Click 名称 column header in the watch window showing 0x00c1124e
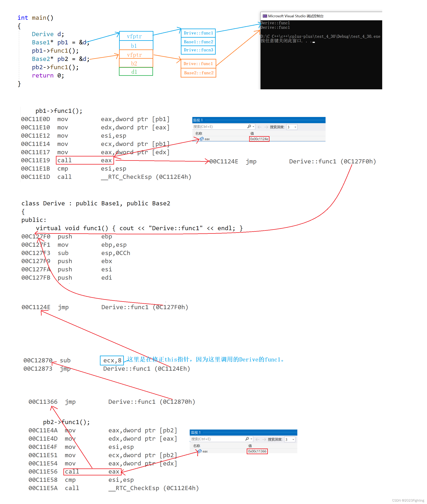The image size is (427, 504). pyautogui.click(x=199, y=133)
